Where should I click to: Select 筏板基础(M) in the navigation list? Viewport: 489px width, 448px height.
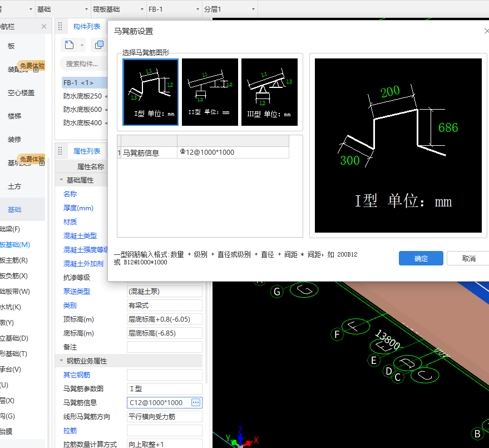coord(15,245)
